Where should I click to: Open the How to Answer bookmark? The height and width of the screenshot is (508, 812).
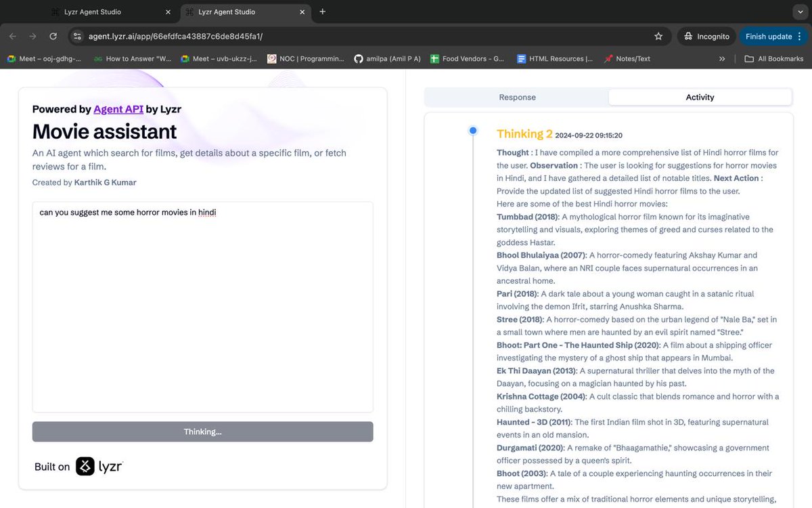(x=133, y=59)
